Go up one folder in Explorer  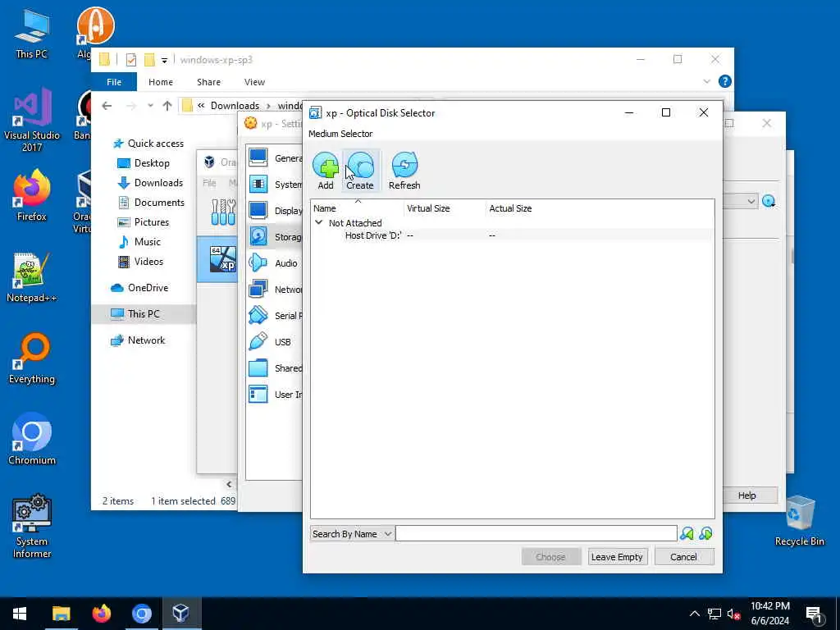[167, 106]
